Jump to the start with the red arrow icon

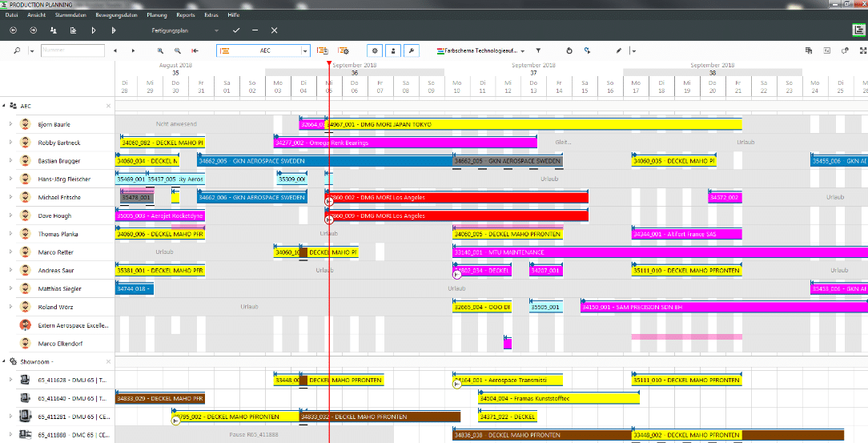[195, 50]
